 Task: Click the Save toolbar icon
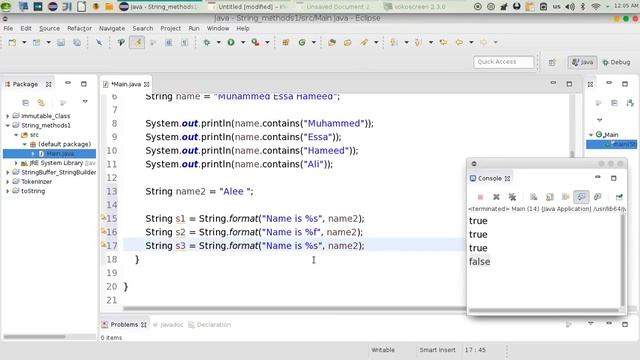61,42
